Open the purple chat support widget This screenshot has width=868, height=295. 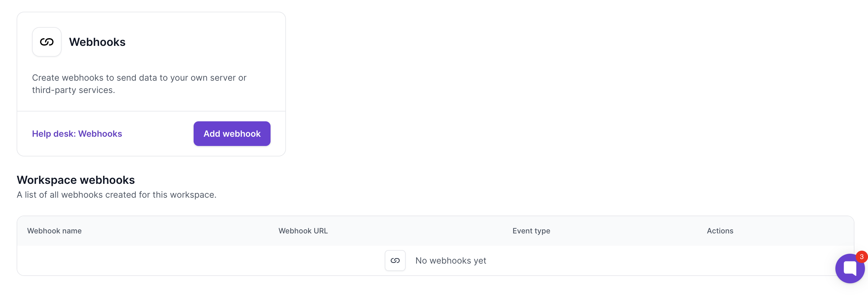coord(849,269)
